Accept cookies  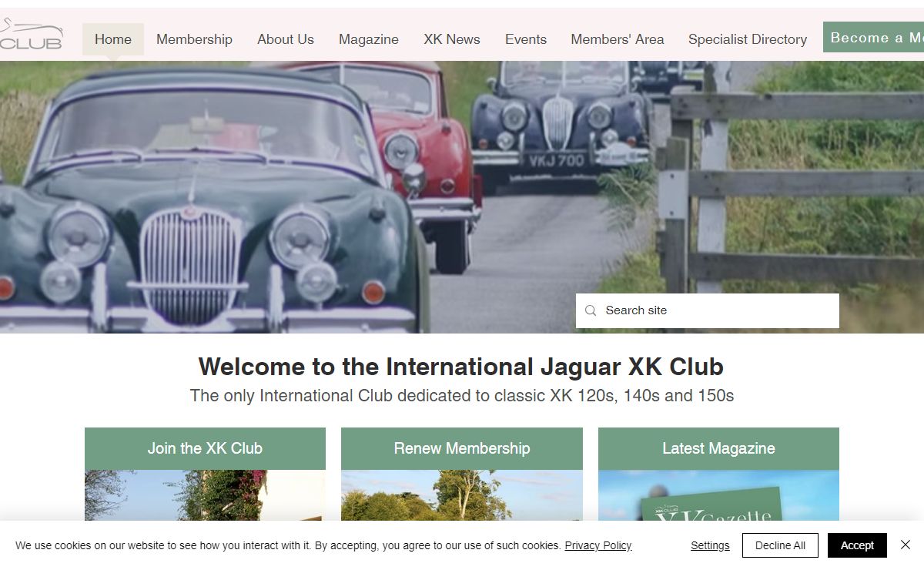(x=857, y=545)
